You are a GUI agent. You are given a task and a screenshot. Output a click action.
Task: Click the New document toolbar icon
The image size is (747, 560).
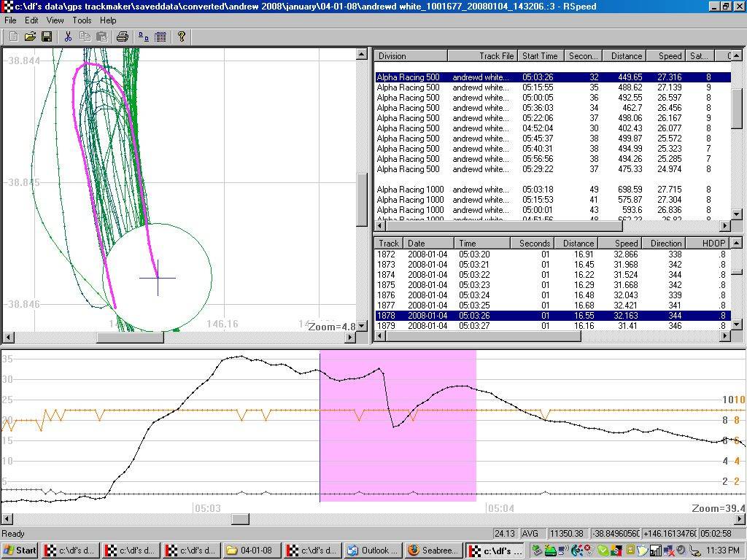pyautogui.click(x=13, y=36)
